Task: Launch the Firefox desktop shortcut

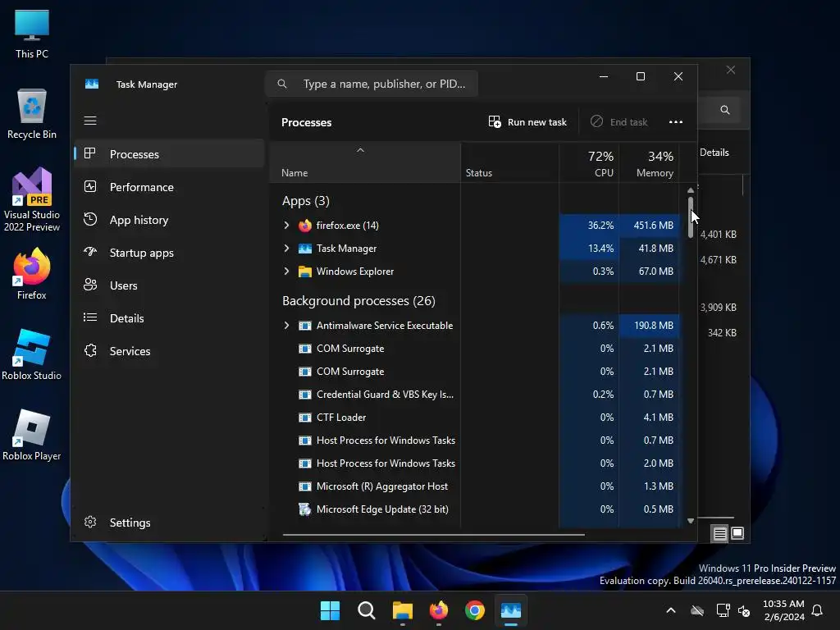Action: pyautogui.click(x=32, y=274)
